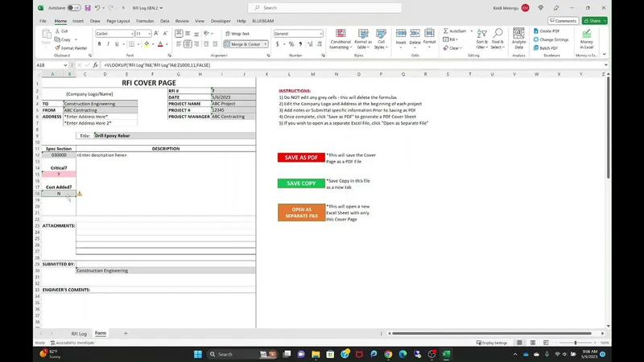Click the zoom slider in status bar

pyautogui.click(x=576, y=343)
